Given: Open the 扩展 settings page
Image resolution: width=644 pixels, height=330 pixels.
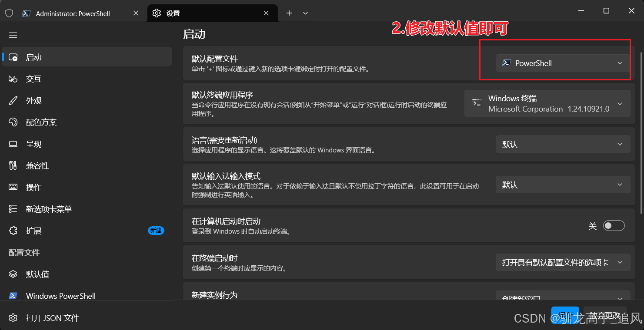Looking at the screenshot, I should 87,231.
